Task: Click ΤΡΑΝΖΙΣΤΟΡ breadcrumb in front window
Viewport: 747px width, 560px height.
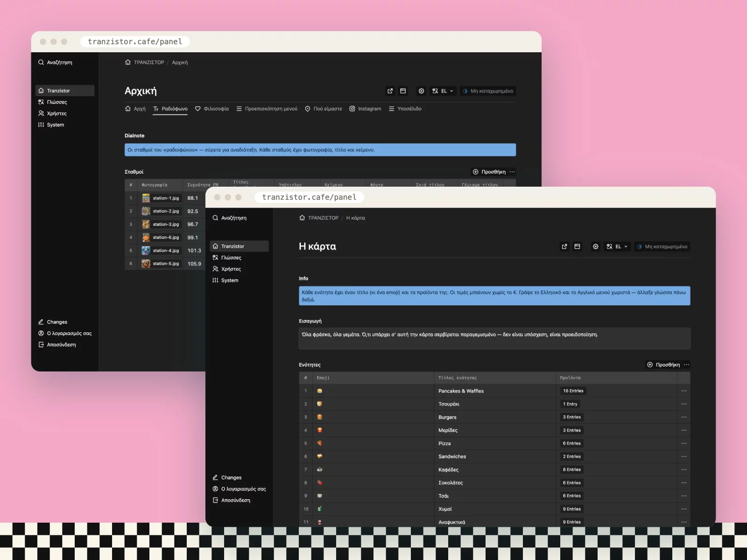Action: (323, 218)
